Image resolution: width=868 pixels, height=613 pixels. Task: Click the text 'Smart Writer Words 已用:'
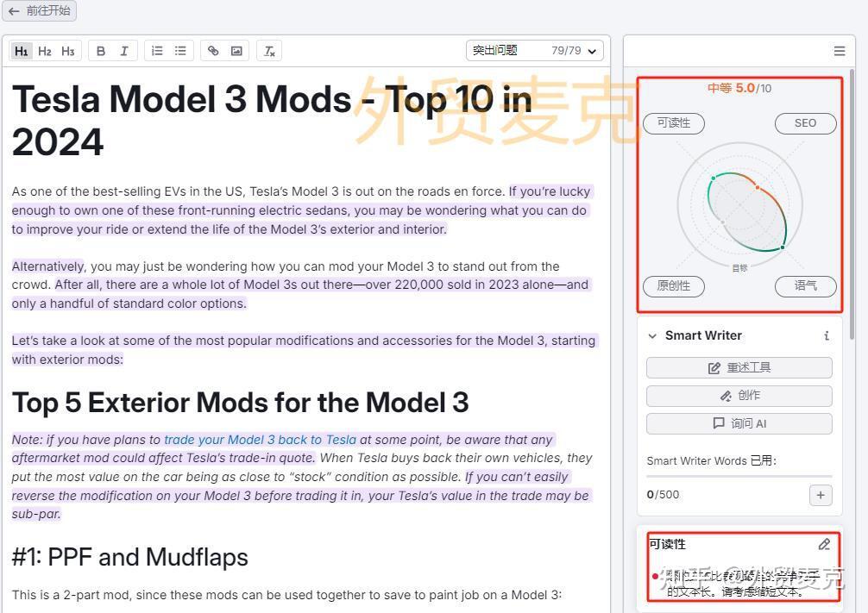(x=711, y=461)
